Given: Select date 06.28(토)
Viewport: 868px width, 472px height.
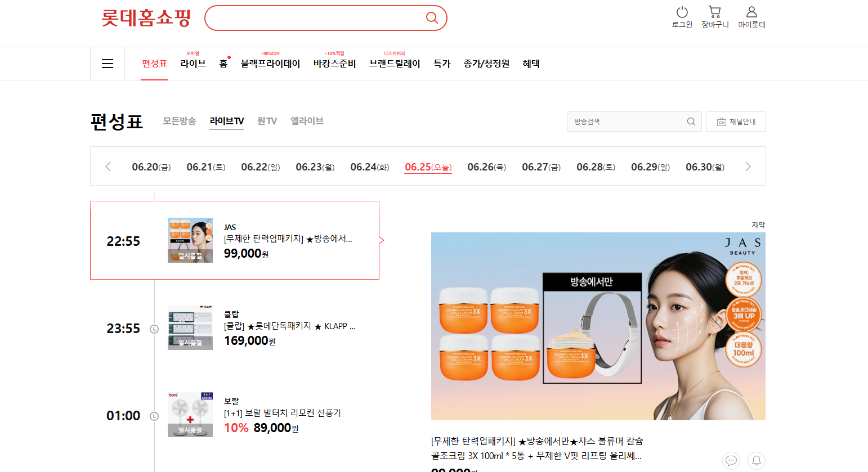Looking at the screenshot, I should pyautogui.click(x=596, y=167).
